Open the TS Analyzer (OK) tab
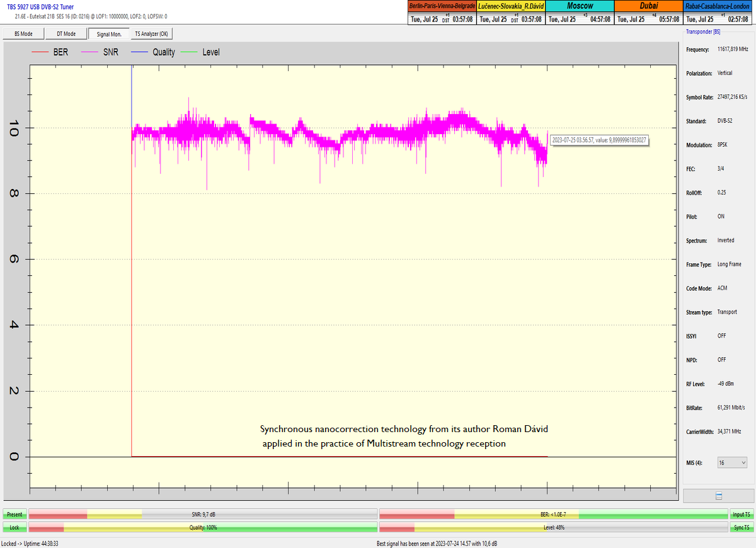The height and width of the screenshot is (548, 756). 151,34
